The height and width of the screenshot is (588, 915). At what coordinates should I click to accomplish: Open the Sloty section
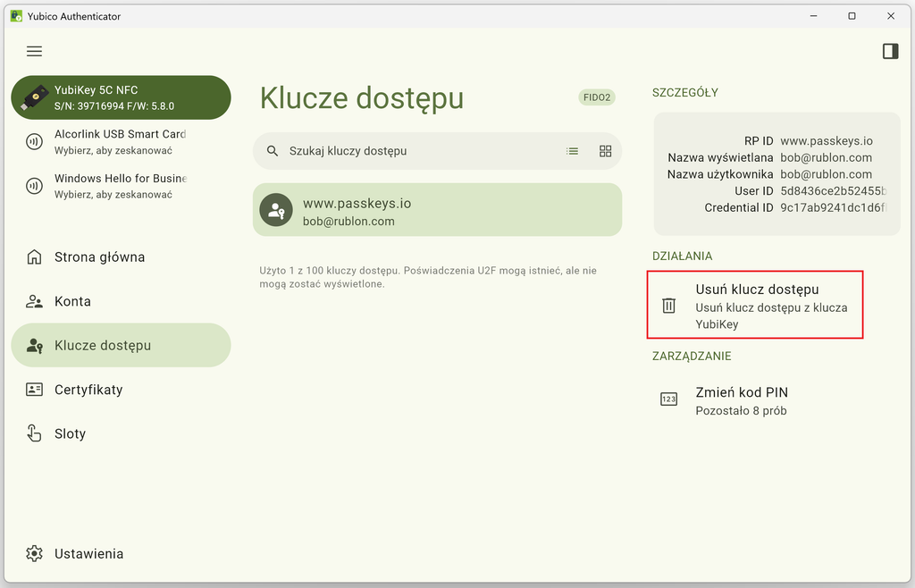pos(121,434)
